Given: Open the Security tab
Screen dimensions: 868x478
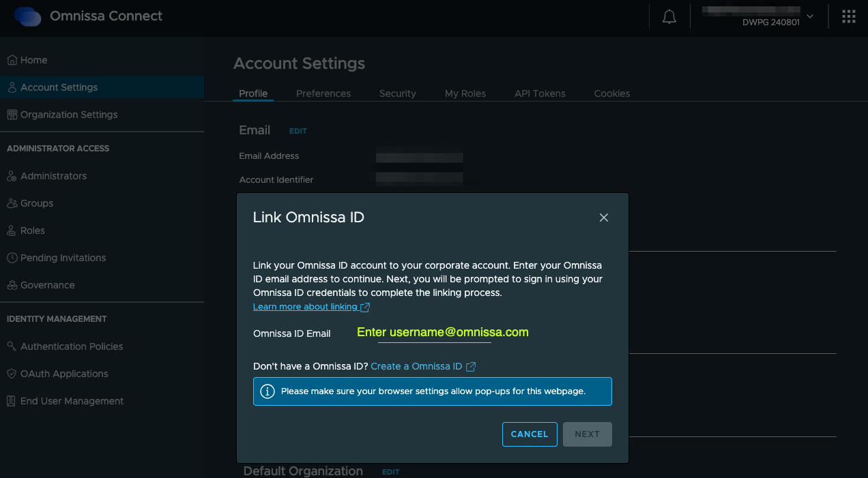Looking at the screenshot, I should (397, 93).
